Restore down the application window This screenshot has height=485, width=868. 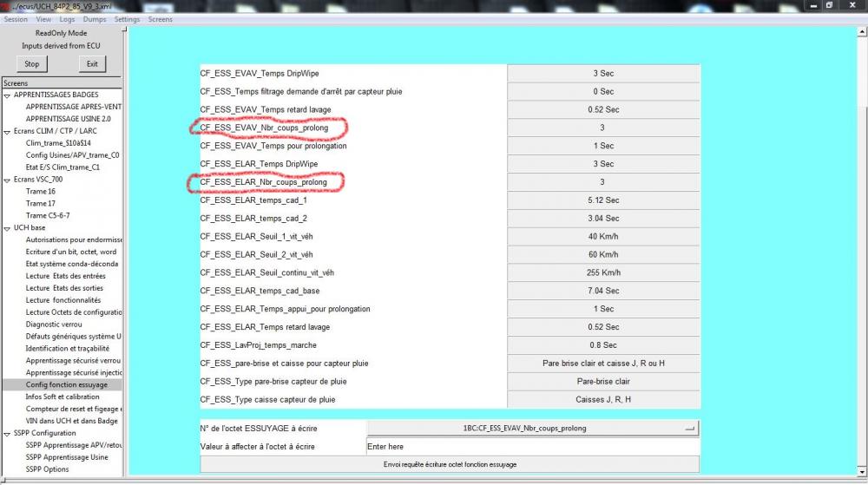pyautogui.click(x=829, y=5)
